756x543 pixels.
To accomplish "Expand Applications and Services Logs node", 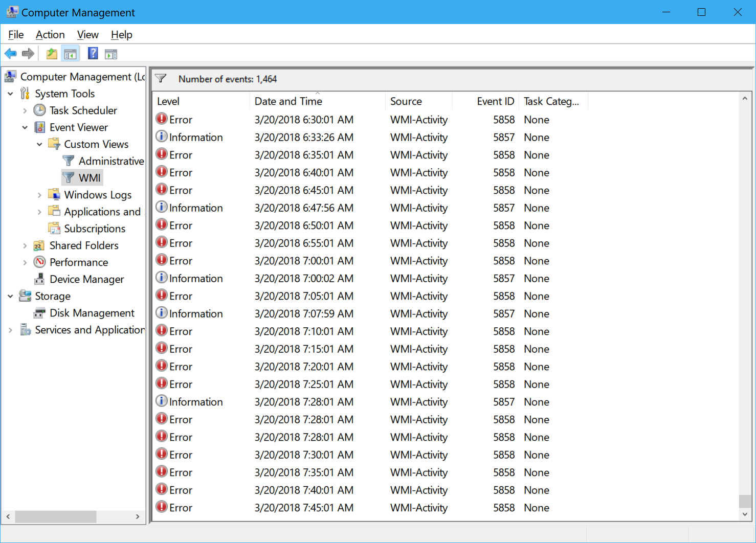I will [39, 212].
